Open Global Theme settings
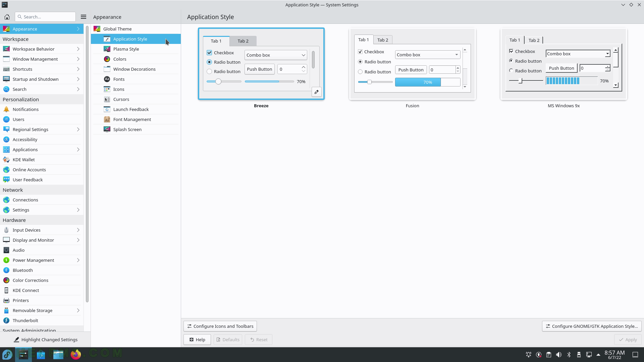 [x=136, y=29]
